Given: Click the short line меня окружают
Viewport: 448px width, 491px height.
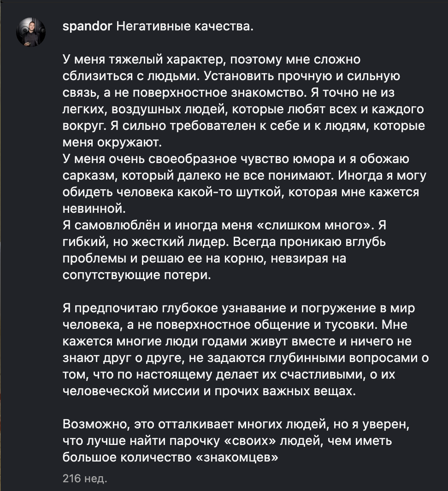Looking at the screenshot, I should click(112, 142).
